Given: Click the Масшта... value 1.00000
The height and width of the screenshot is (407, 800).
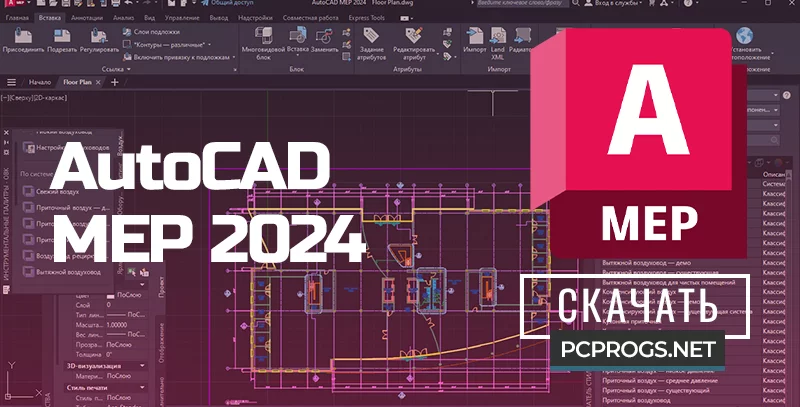Looking at the screenshot, I should [117, 325].
